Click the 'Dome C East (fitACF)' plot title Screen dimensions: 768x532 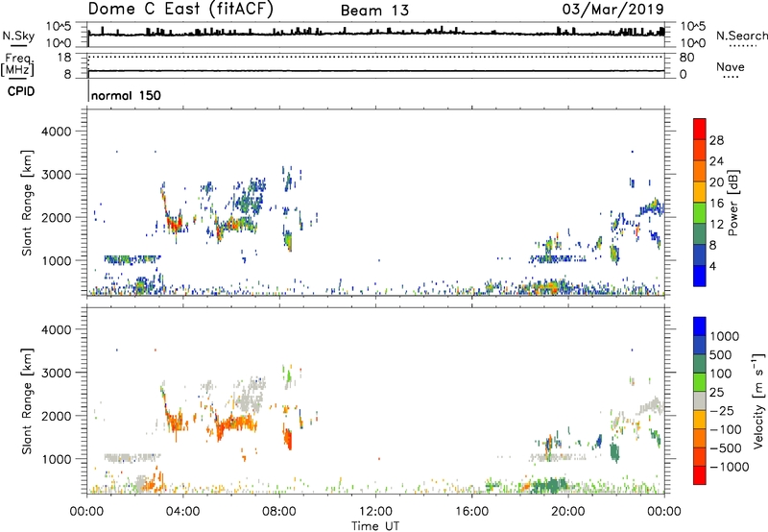(x=180, y=10)
